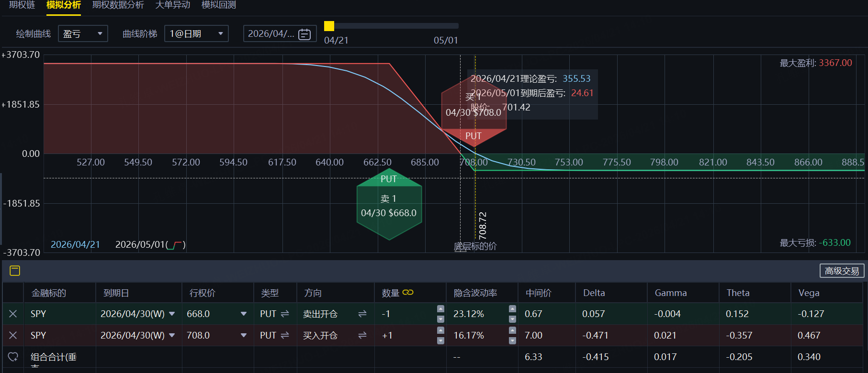Toggle the 2026/04/21 curve legend
868x373 pixels.
tap(75, 244)
